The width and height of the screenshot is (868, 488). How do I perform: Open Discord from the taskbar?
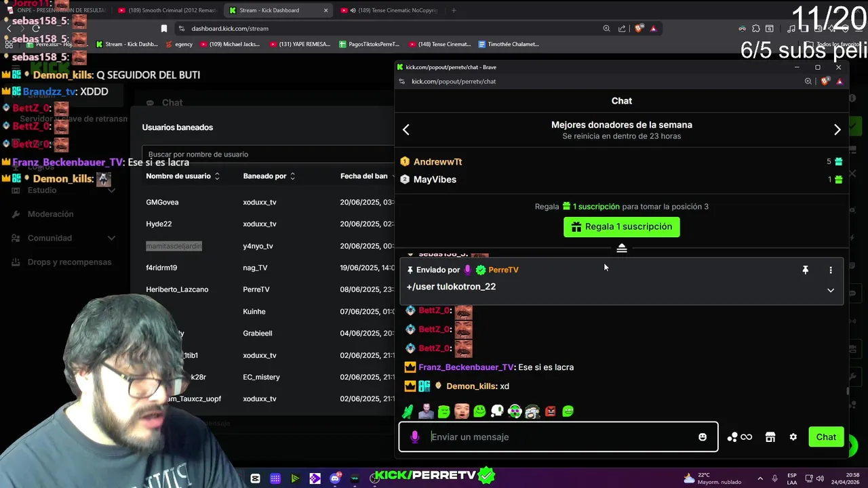point(335,479)
